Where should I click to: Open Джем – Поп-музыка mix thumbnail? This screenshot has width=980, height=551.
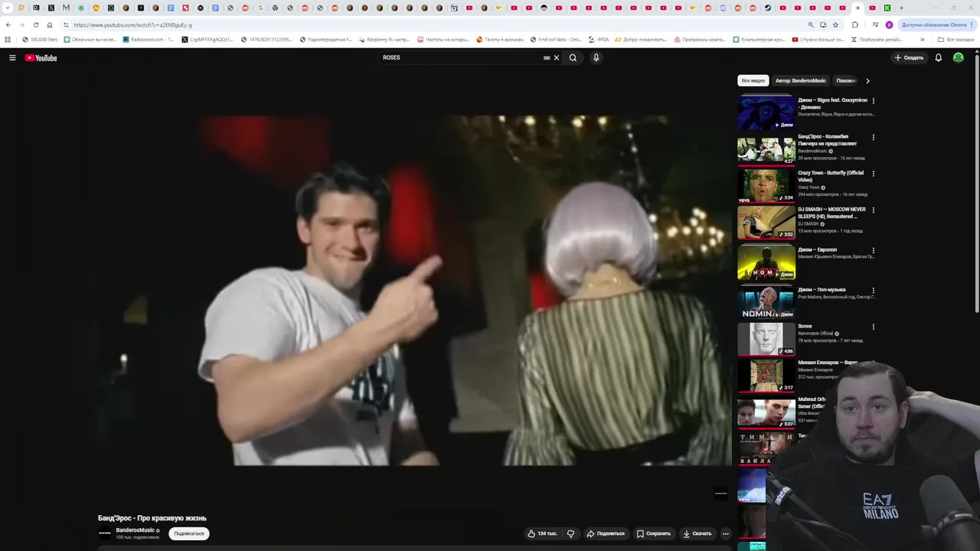[x=766, y=303]
